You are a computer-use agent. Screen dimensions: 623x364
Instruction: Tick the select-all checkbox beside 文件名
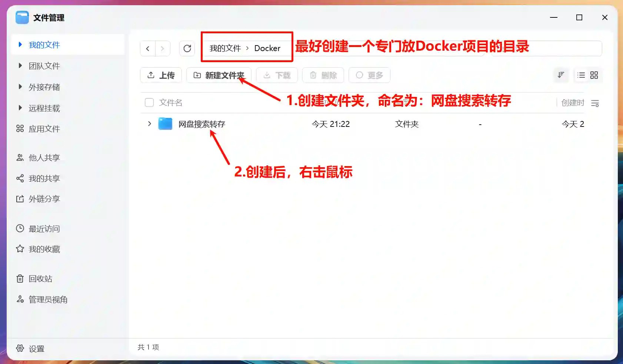(149, 102)
